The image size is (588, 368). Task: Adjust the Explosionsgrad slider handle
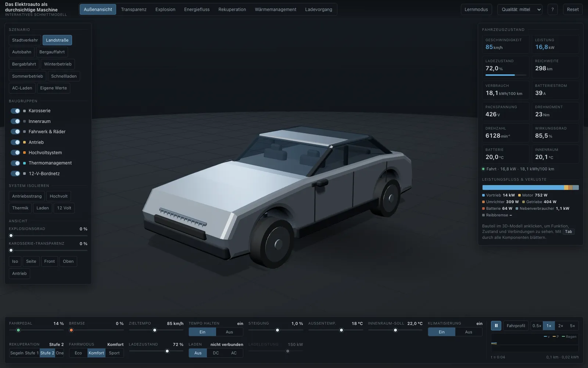pyautogui.click(x=11, y=236)
